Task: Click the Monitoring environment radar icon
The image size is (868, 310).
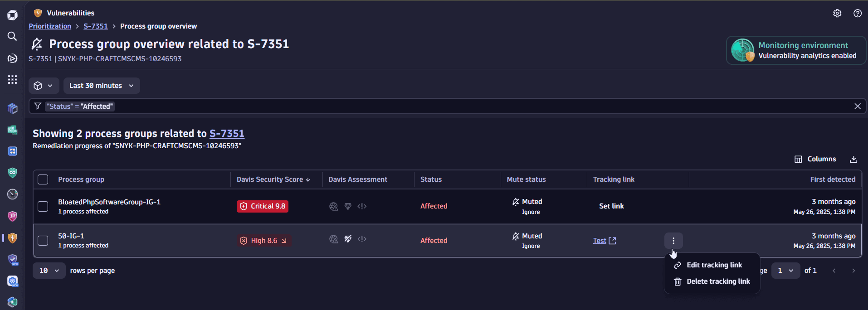Action: coord(743,50)
